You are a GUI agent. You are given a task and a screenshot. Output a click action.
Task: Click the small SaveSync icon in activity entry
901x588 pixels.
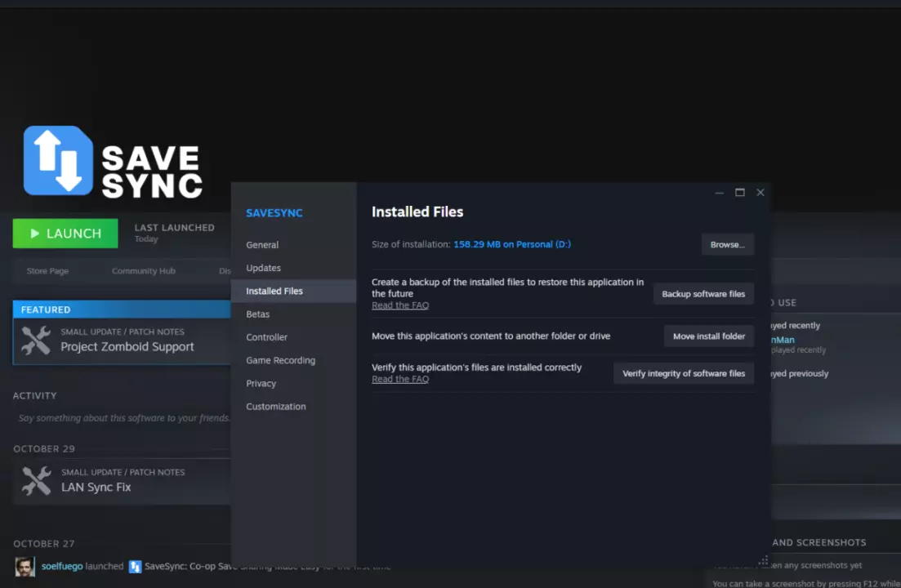135,567
